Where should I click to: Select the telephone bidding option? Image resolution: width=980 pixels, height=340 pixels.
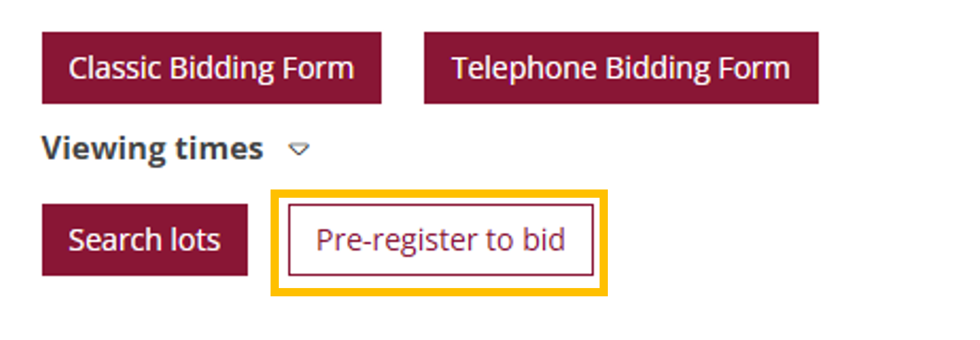621,68
